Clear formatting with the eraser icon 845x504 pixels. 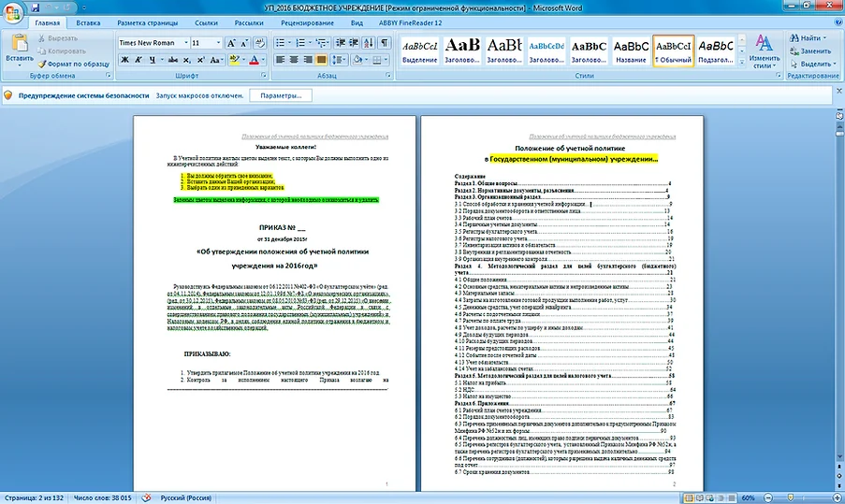260,43
